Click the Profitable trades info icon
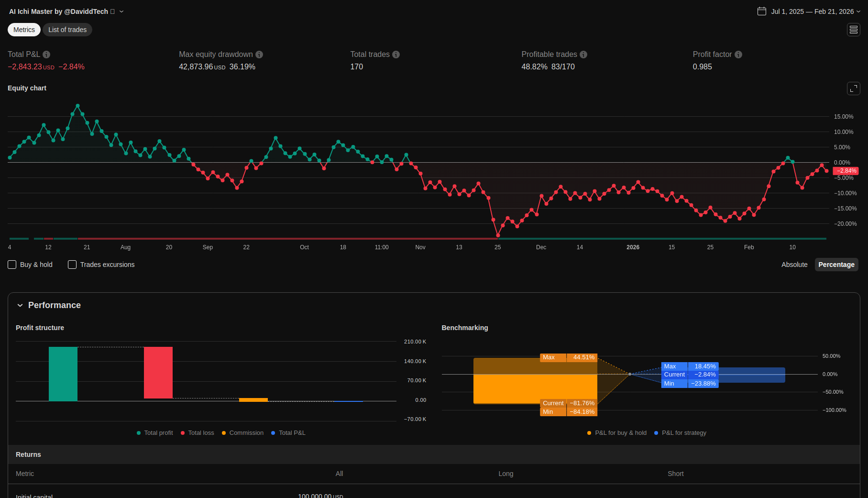Image resolution: width=868 pixels, height=498 pixels. click(583, 55)
